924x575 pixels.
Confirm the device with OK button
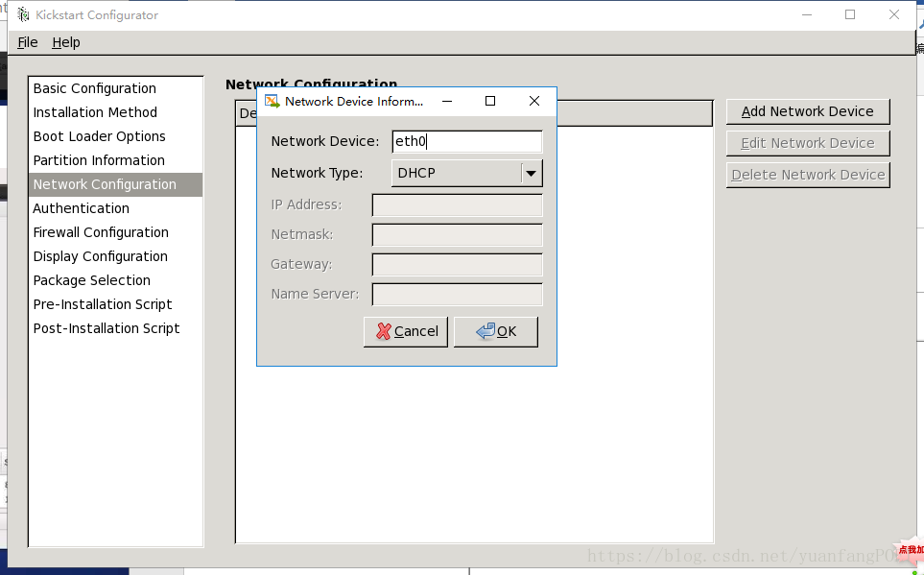[496, 331]
